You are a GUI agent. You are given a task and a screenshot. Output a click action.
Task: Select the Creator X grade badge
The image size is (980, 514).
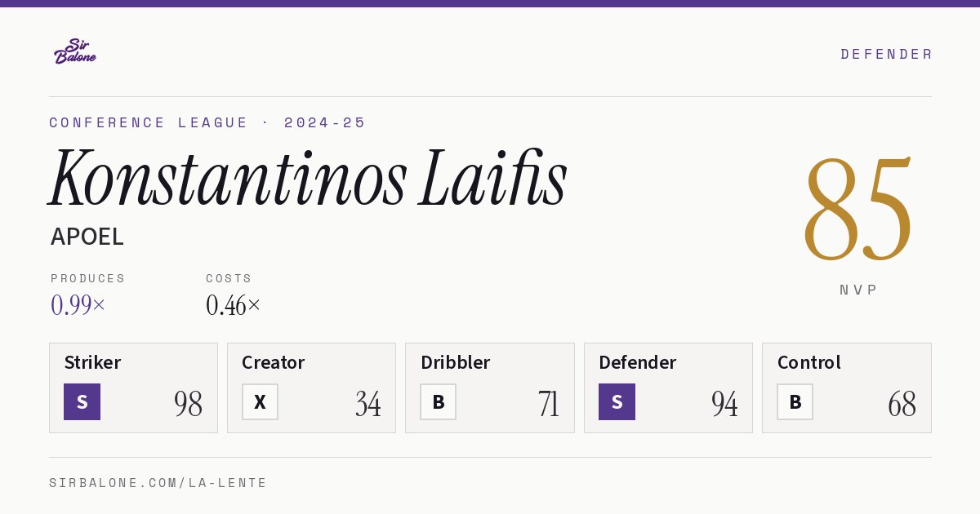260,401
